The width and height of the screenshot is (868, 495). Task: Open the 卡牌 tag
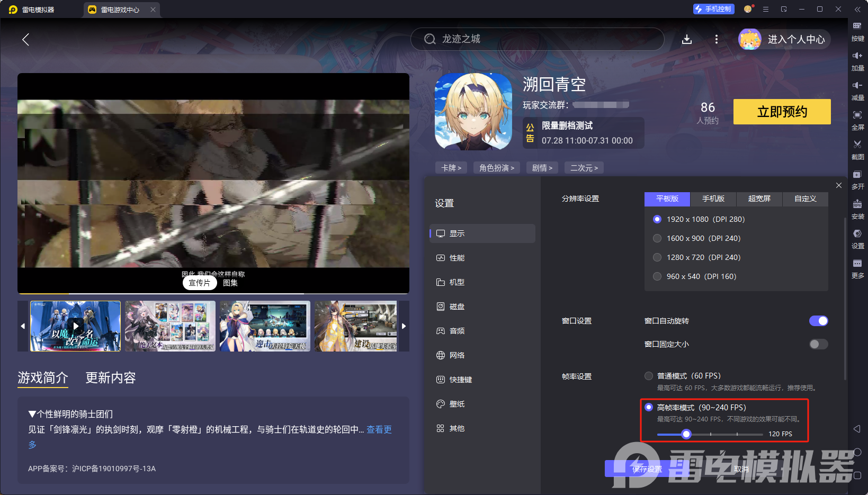[451, 168]
